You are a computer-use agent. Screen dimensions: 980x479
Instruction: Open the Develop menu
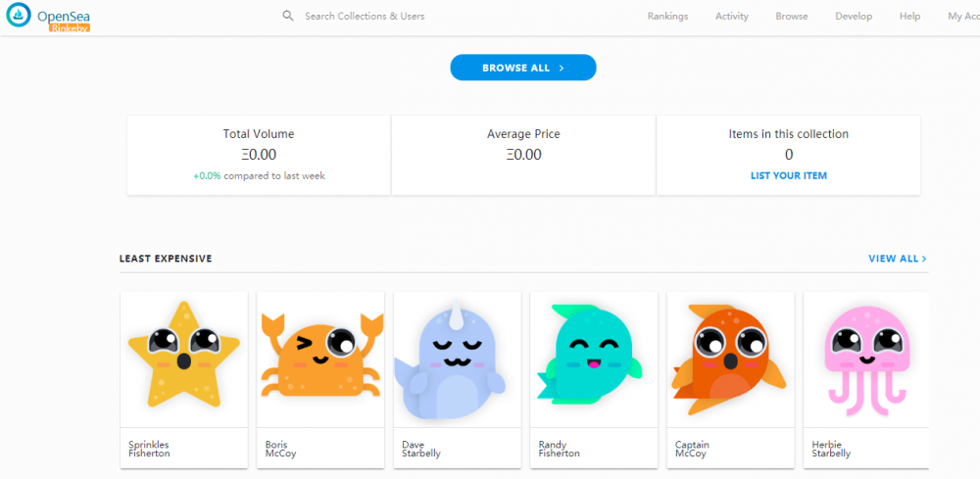(854, 16)
